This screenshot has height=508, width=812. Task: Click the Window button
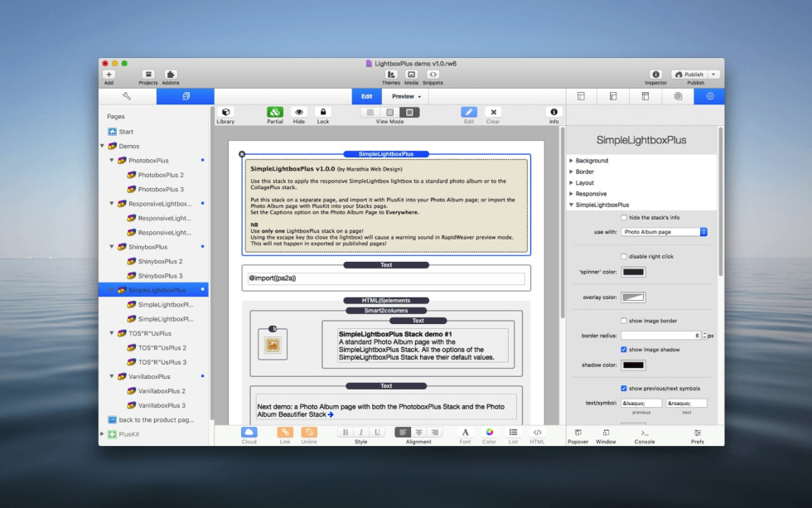(x=606, y=436)
